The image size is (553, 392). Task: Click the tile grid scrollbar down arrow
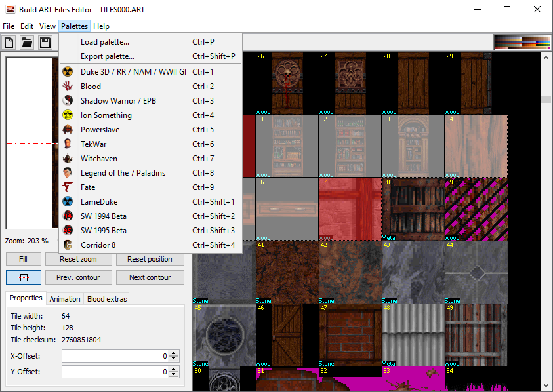click(546, 385)
